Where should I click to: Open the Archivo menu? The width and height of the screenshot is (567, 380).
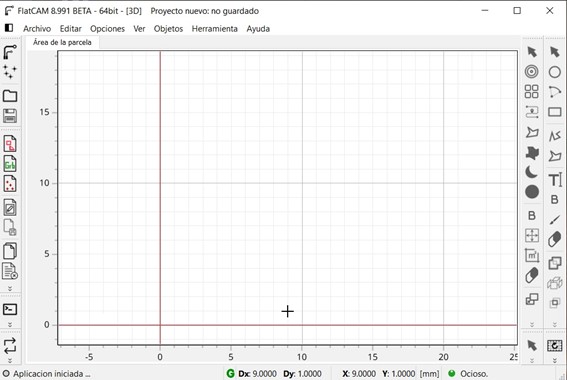click(x=37, y=29)
